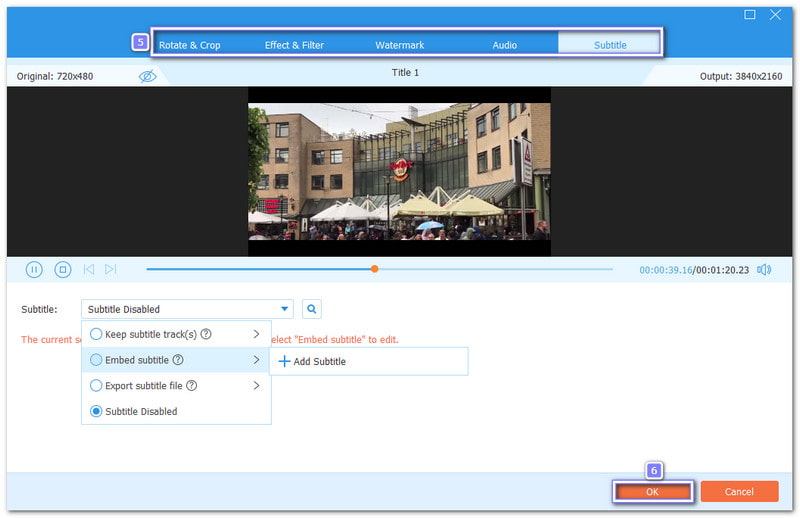Select the Keep subtitle track(s) radio option
The width and height of the screenshot is (800, 518).
(97, 334)
